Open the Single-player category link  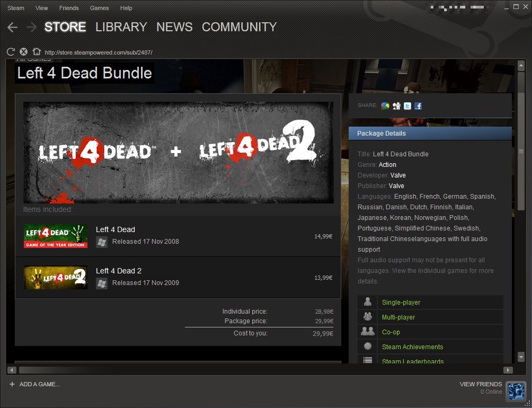tap(401, 303)
